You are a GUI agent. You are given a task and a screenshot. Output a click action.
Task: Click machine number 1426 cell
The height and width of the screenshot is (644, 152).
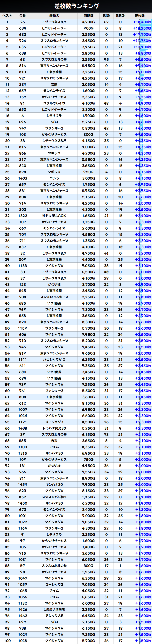point(23,609)
